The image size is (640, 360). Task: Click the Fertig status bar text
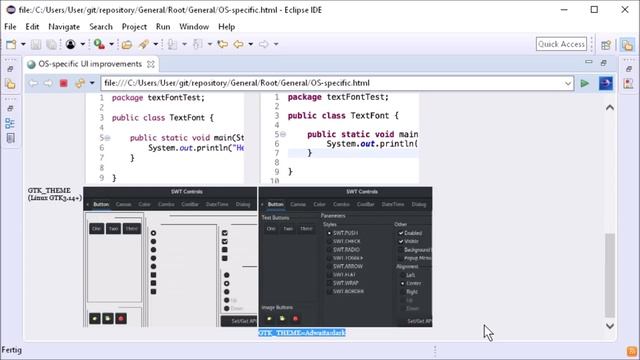pyautogui.click(x=11, y=350)
